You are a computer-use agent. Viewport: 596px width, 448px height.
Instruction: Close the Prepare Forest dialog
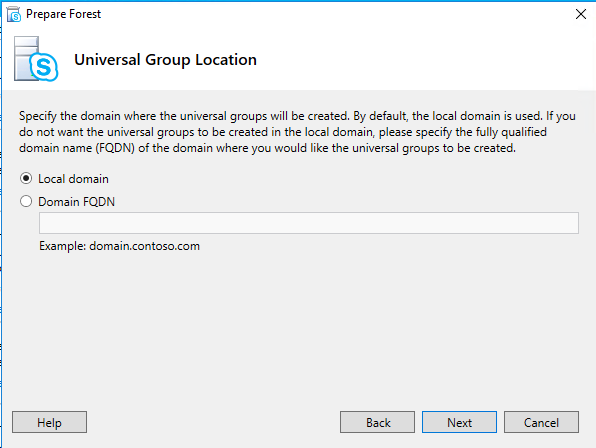(580, 14)
